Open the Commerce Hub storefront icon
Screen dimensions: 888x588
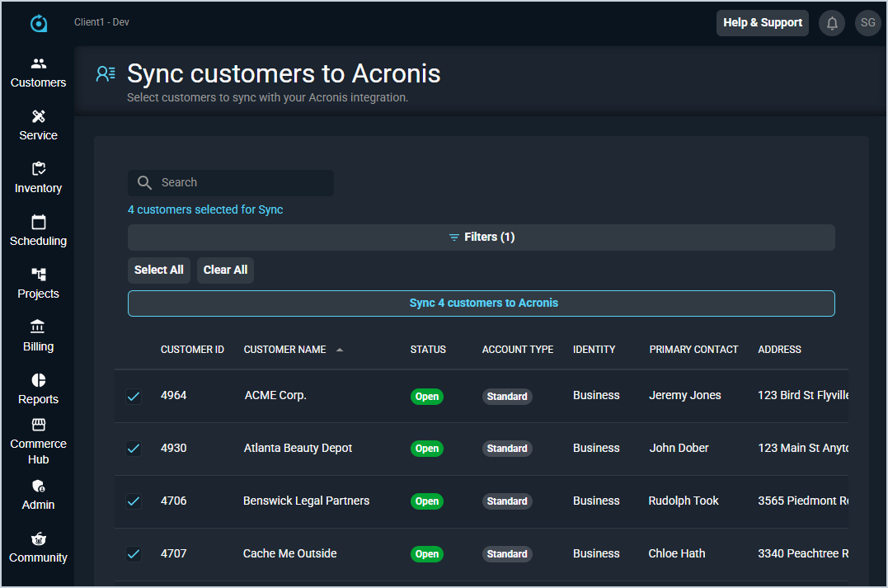click(x=38, y=425)
